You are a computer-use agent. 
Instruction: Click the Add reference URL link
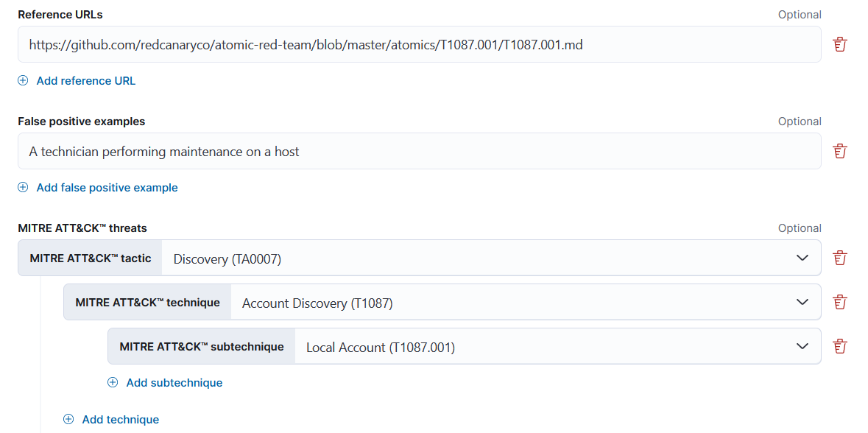pos(86,81)
